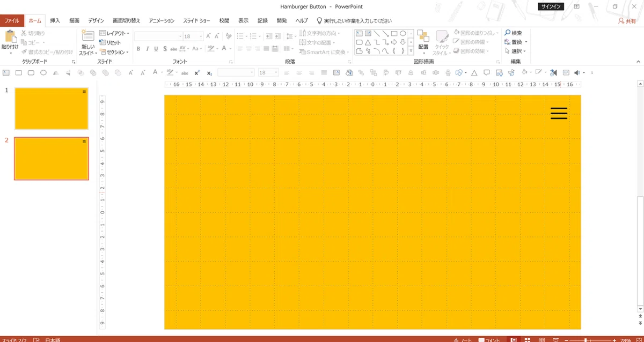Viewport: 644px width, 342px height.
Task: Fit slide to current window
Action: tap(639, 340)
